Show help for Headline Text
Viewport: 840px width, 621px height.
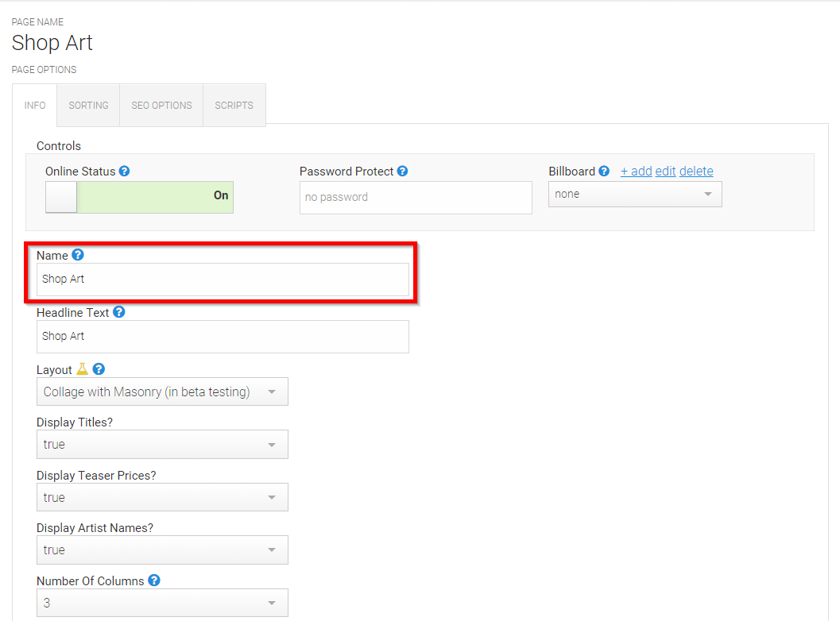tap(119, 312)
